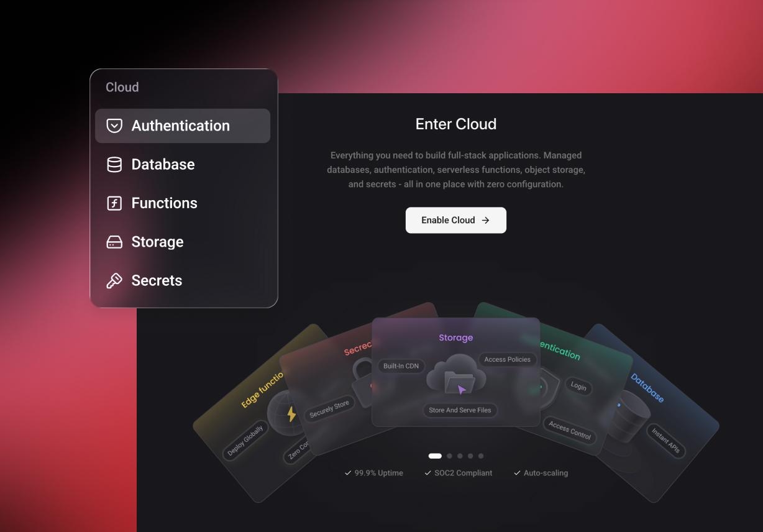
Task: Click the Database card title
Action: (647, 388)
